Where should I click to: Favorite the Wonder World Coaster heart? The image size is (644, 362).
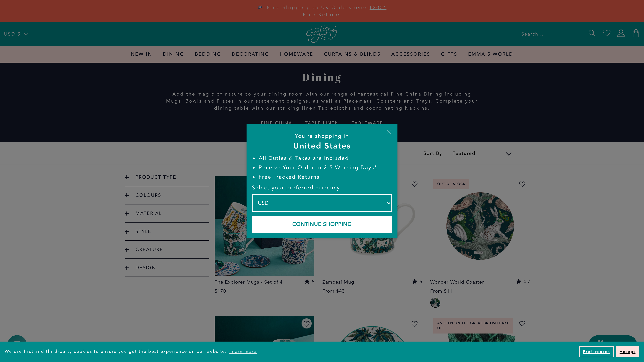pos(522,184)
